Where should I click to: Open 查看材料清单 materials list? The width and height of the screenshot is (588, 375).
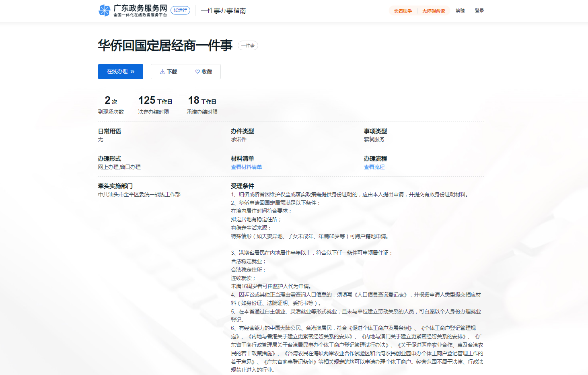pyautogui.click(x=246, y=167)
